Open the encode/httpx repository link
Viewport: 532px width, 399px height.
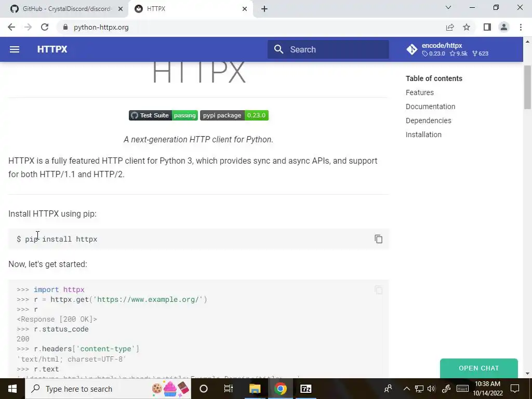point(448,49)
